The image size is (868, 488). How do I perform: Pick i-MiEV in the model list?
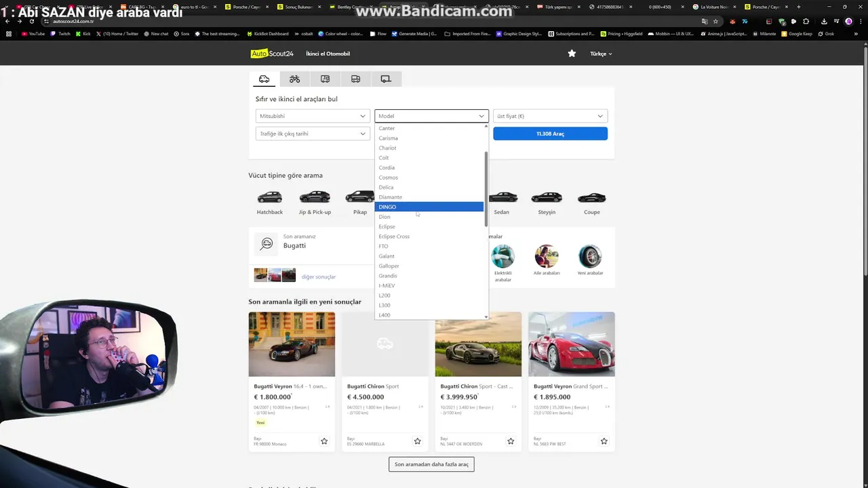pyautogui.click(x=429, y=285)
